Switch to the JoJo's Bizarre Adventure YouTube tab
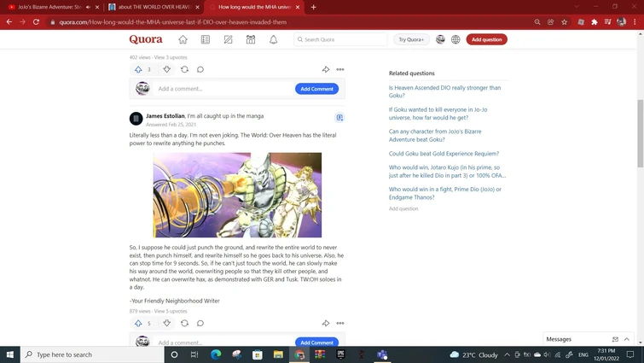 49,7
